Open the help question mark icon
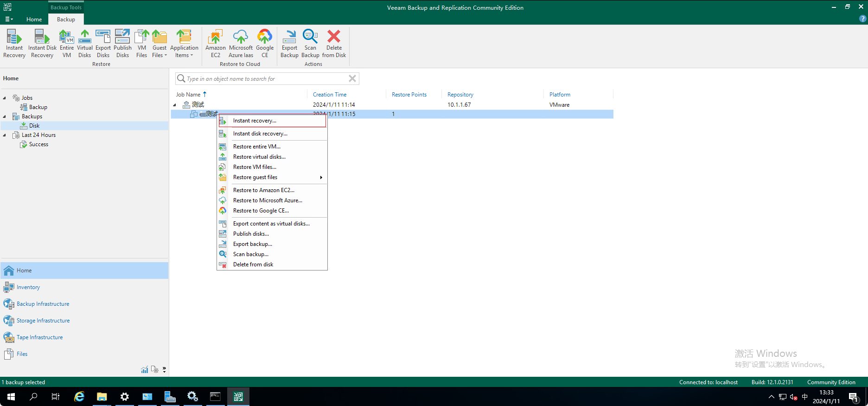Image resolution: width=868 pixels, height=406 pixels. coord(862,19)
